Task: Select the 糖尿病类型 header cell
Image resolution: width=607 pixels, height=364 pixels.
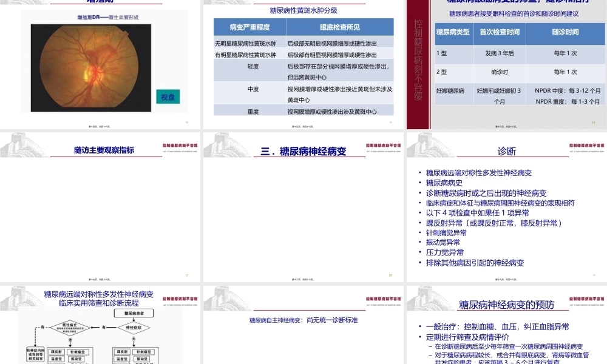Action: (453, 32)
